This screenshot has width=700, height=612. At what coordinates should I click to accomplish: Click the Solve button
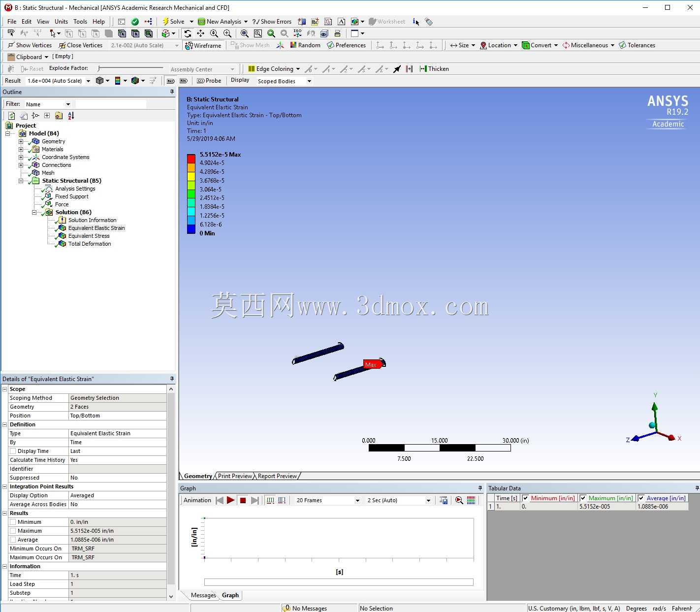173,22
